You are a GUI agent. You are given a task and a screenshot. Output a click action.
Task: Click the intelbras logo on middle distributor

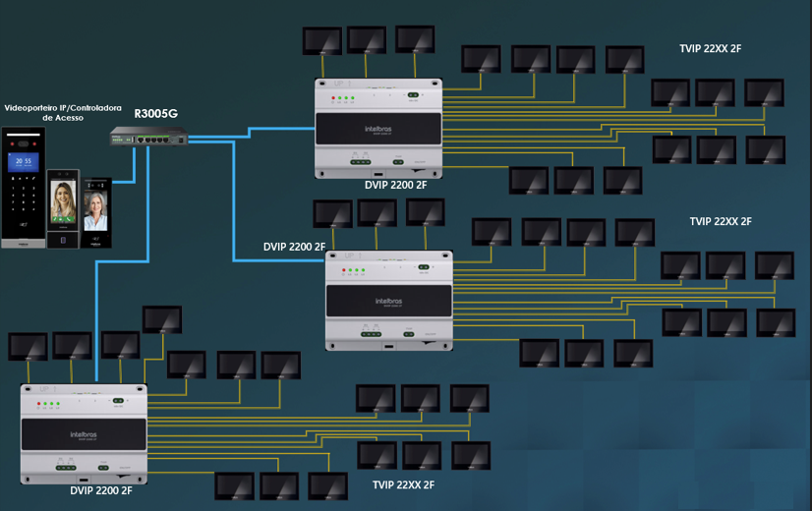click(x=388, y=301)
